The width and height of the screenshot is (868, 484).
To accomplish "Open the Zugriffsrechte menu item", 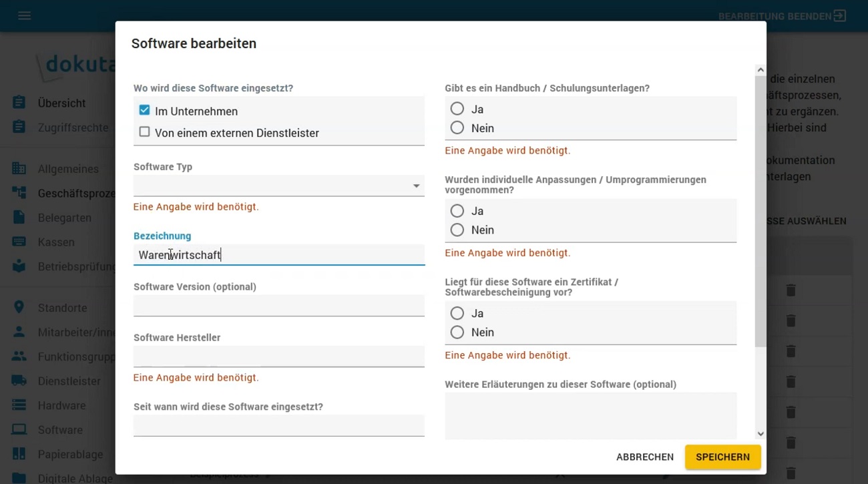I will (x=73, y=128).
